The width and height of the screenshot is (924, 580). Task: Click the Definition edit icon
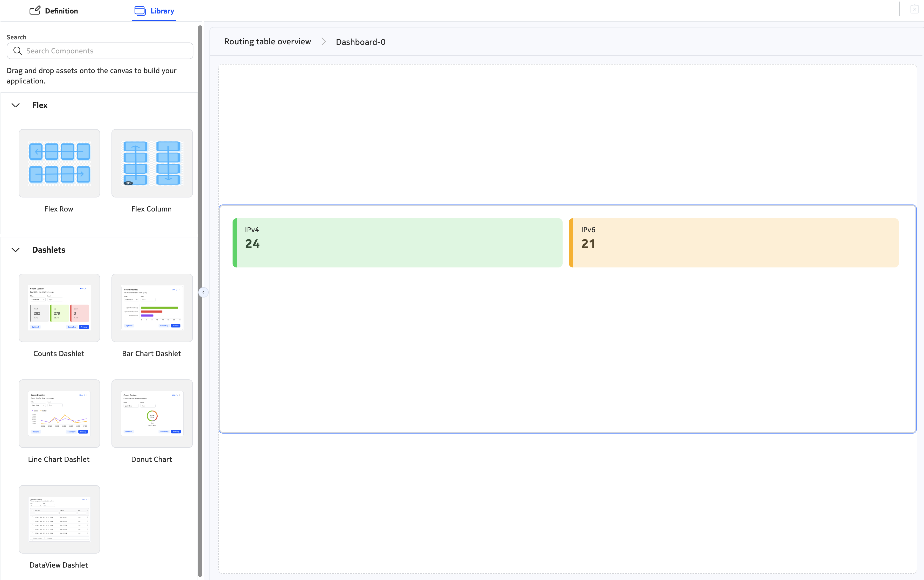(x=35, y=10)
